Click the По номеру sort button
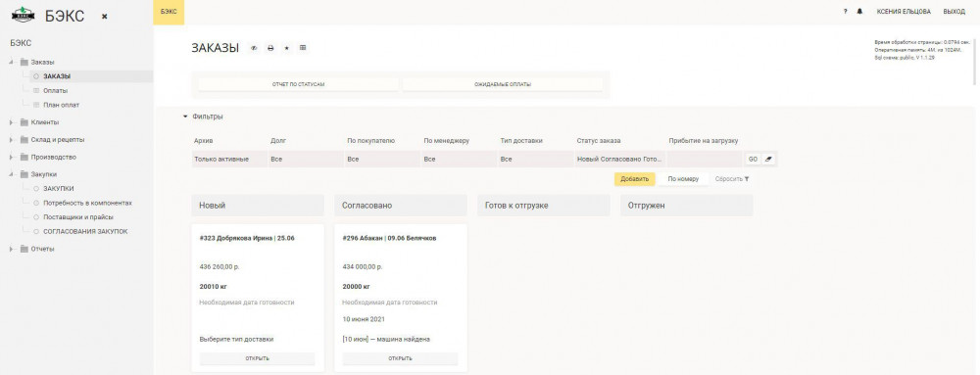Viewport: 980px width, 375px height. tap(683, 179)
